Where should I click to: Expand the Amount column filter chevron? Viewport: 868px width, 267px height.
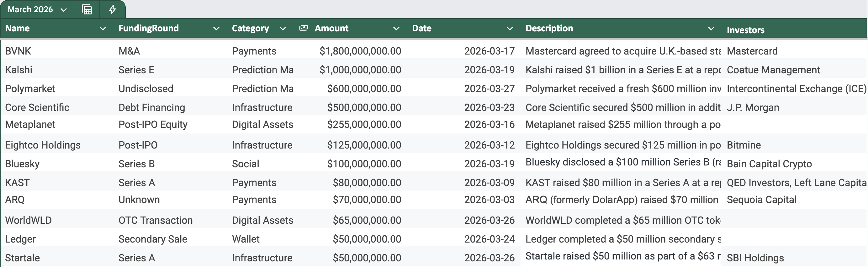click(x=396, y=29)
